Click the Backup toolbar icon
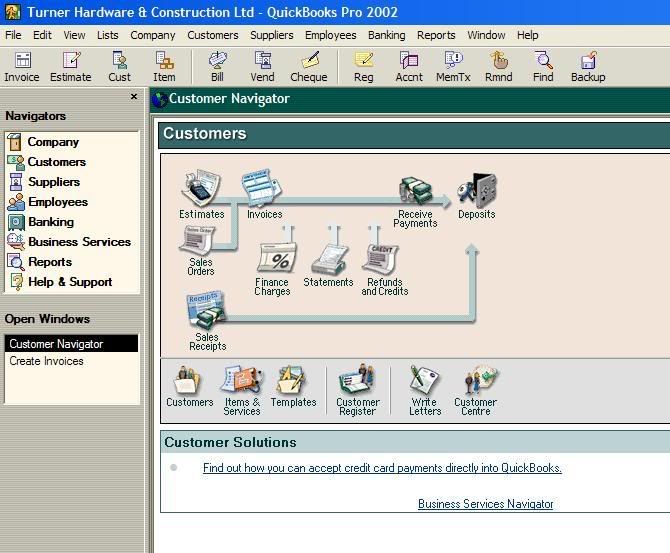The image size is (670, 553). click(x=588, y=67)
